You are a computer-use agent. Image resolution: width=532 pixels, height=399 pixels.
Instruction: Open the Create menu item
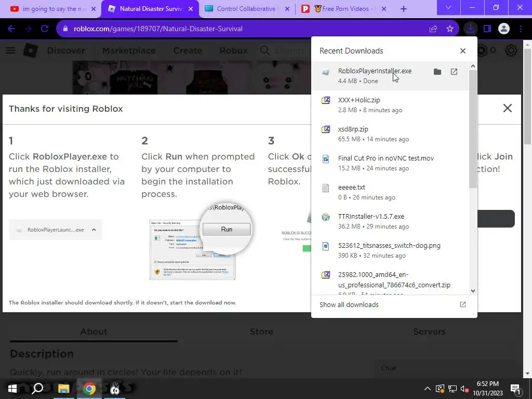coord(188,50)
